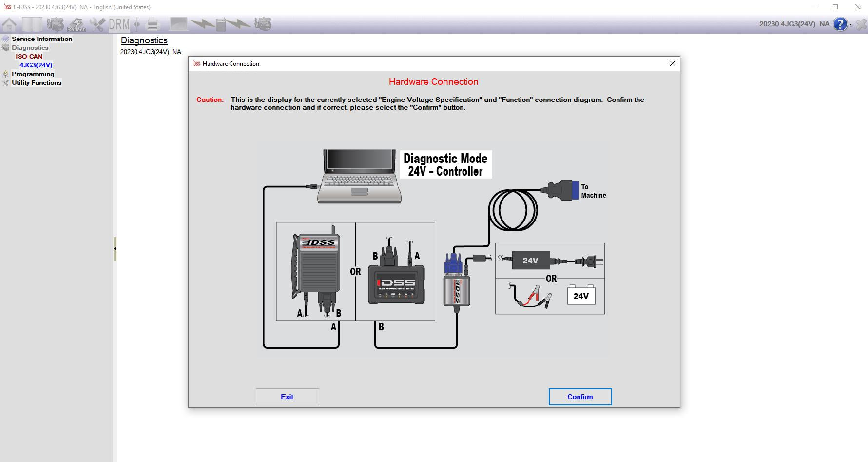Click the DRM toolbar button
Viewport: 868px width, 462px height.
119,24
